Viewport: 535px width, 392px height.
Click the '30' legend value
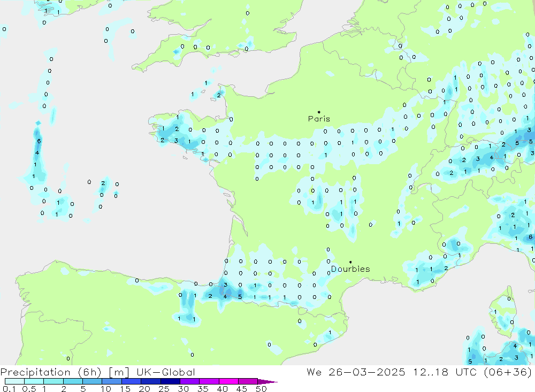(183, 389)
